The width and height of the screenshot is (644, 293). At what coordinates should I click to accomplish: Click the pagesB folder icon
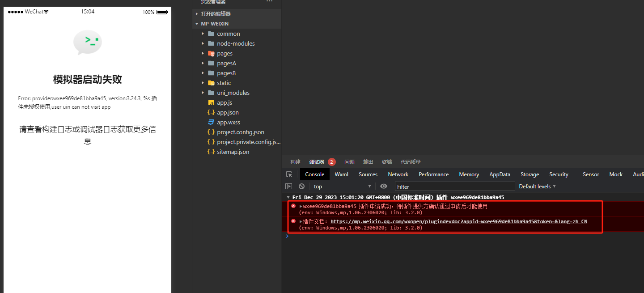[211, 73]
